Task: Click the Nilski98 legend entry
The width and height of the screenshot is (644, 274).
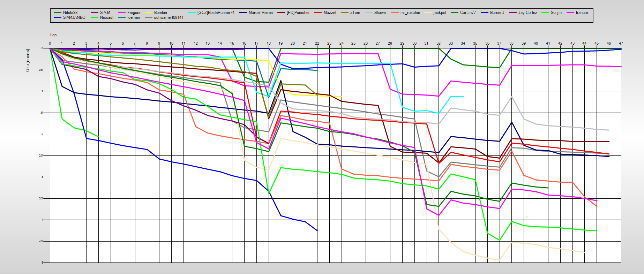Action: (x=70, y=13)
